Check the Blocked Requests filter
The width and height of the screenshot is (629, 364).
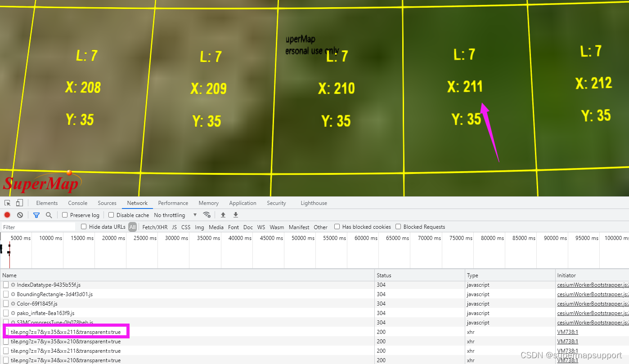click(x=398, y=226)
